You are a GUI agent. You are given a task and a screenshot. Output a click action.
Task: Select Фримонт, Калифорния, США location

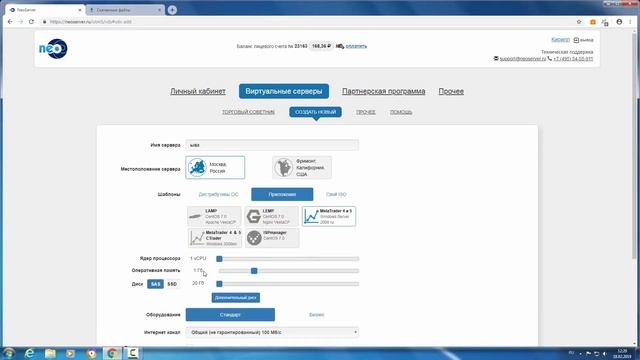302,167
